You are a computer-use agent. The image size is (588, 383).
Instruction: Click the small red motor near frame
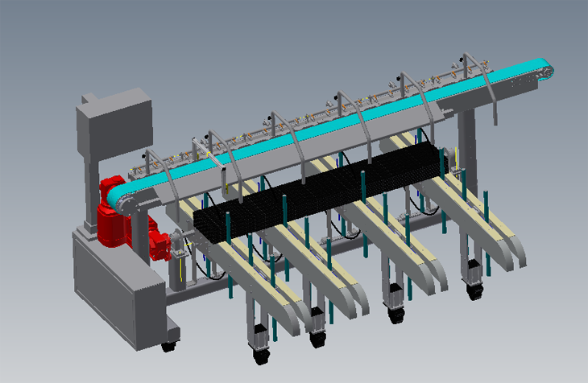coord(161,243)
